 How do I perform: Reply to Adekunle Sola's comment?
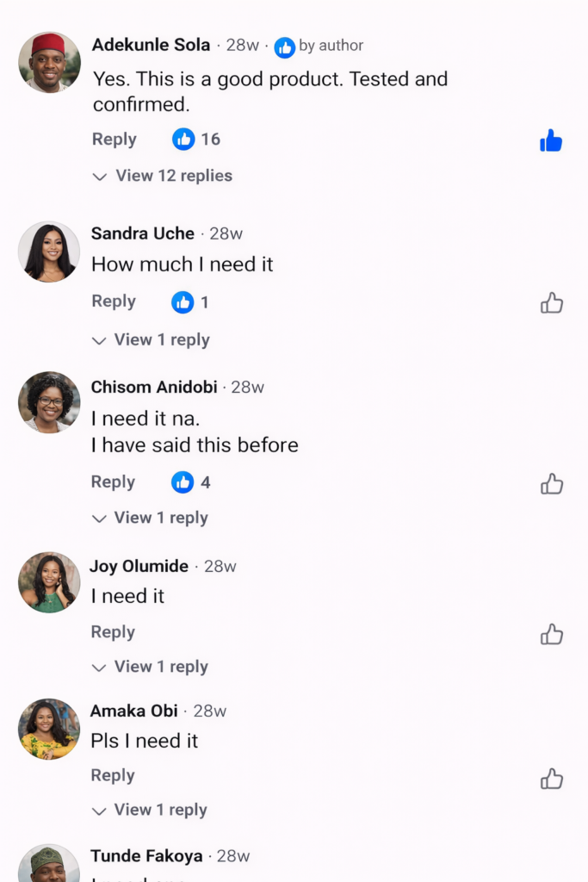tap(115, 140)
